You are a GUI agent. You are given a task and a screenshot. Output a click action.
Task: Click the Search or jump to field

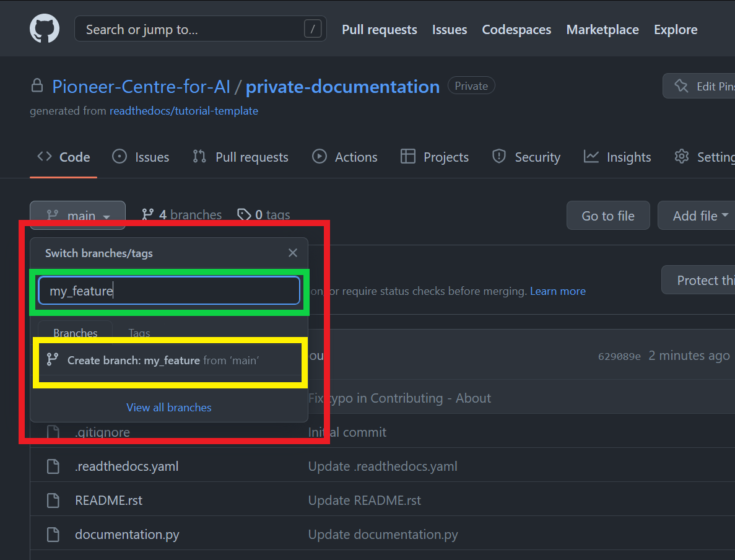[x=200, y=28]
